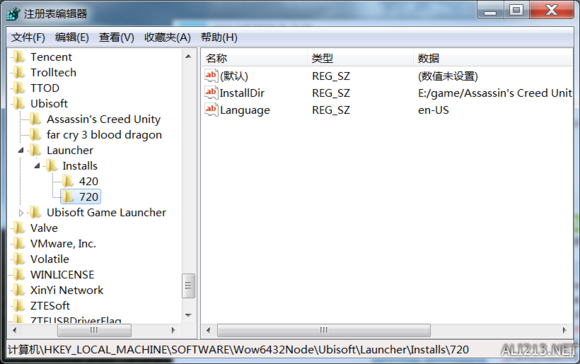This screenshot has height=364, width=580.
Task: Open the 查看(V) menu
Action: point(117,37)
